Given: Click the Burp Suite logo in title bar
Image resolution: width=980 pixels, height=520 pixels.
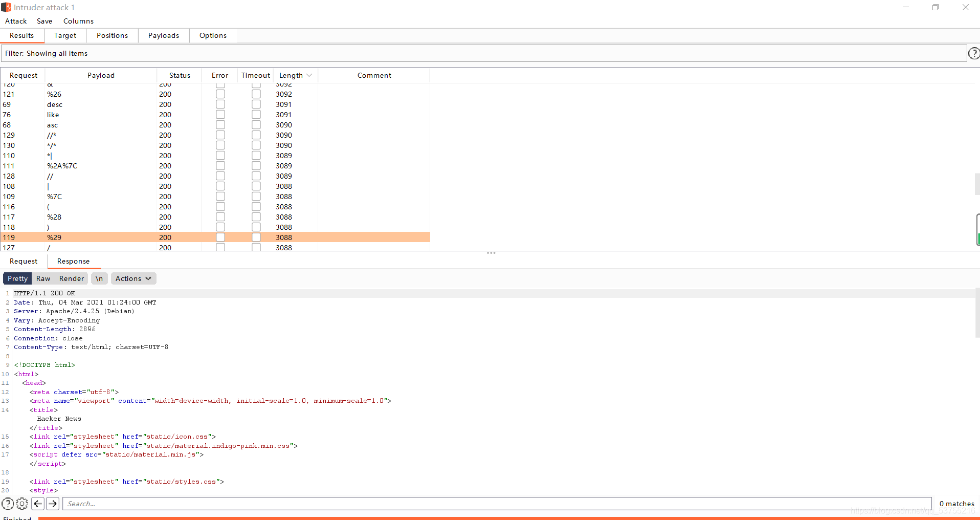Looking at the screenshot, I should [6, 7].
